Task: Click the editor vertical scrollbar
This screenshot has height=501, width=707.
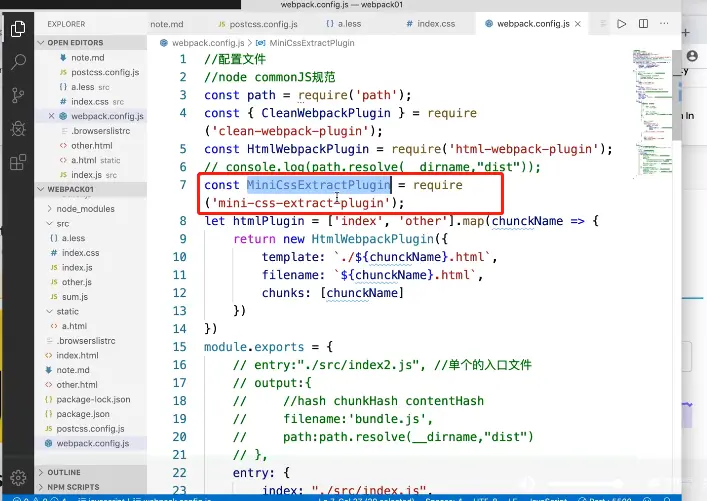Action: pos(676,95)
